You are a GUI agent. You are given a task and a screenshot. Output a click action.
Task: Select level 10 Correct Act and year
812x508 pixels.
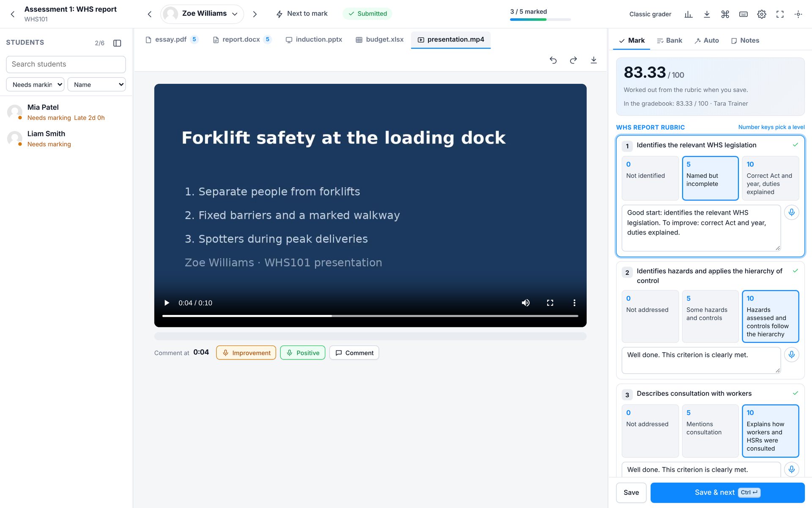point(770,178)
